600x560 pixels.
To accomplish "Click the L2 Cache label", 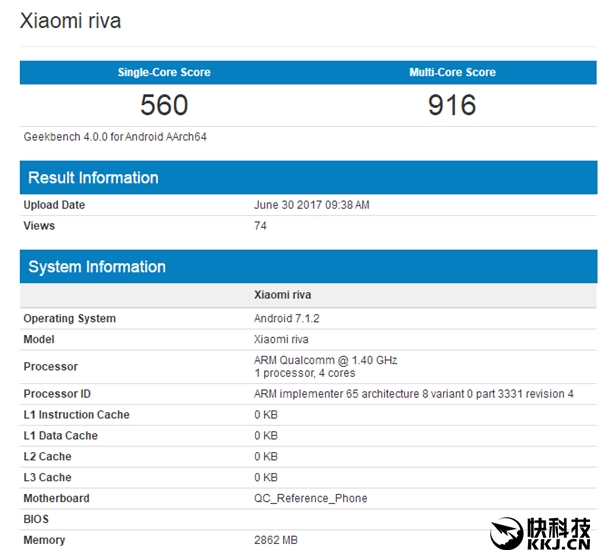I will [47, 457].
